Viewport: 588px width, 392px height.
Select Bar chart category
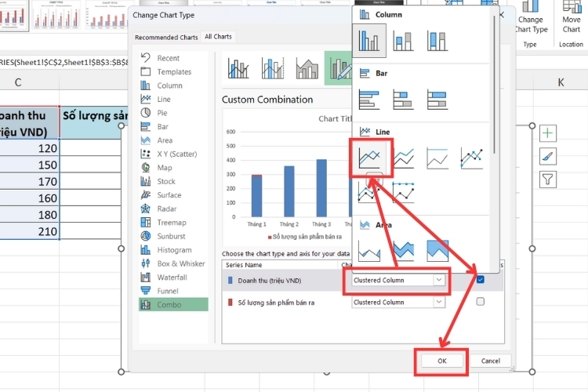173,127
